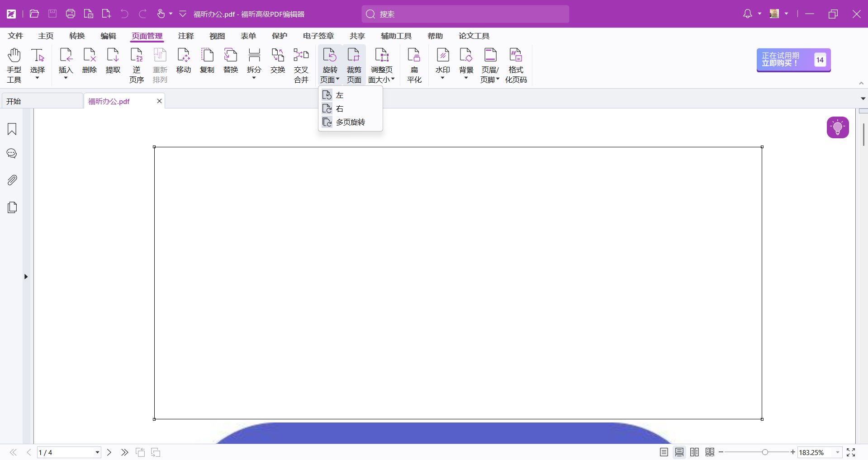Open the 注释 ribbon tab

click(185, 36)
